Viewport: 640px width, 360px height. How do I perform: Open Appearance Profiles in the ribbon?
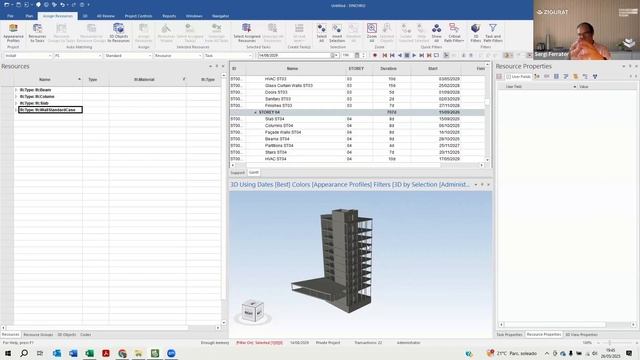pos(13,33)
